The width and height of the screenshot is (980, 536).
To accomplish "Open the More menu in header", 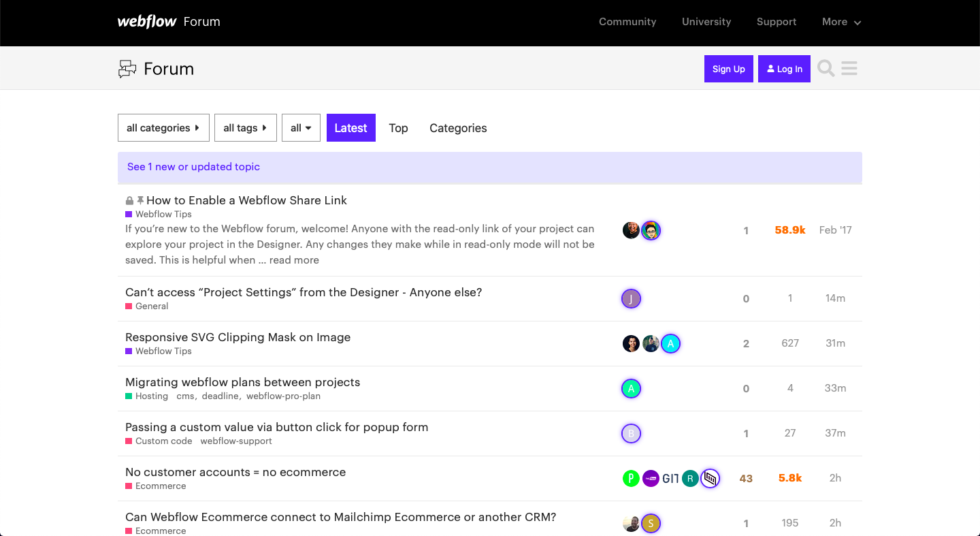I will coord(841,22).
